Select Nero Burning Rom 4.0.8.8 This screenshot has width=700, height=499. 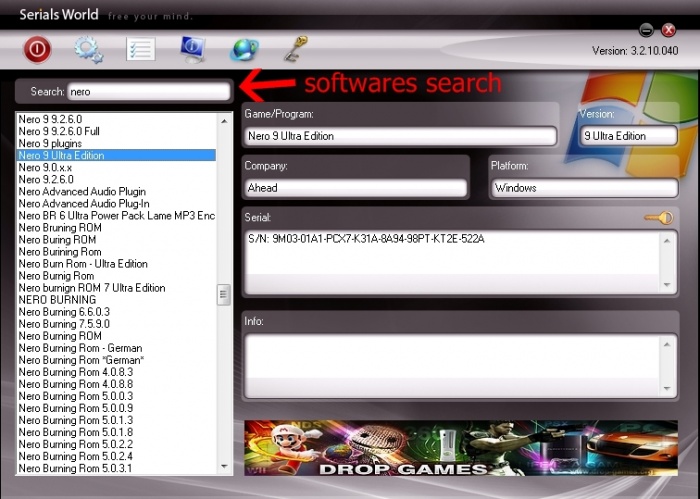[x=117, y=384]
